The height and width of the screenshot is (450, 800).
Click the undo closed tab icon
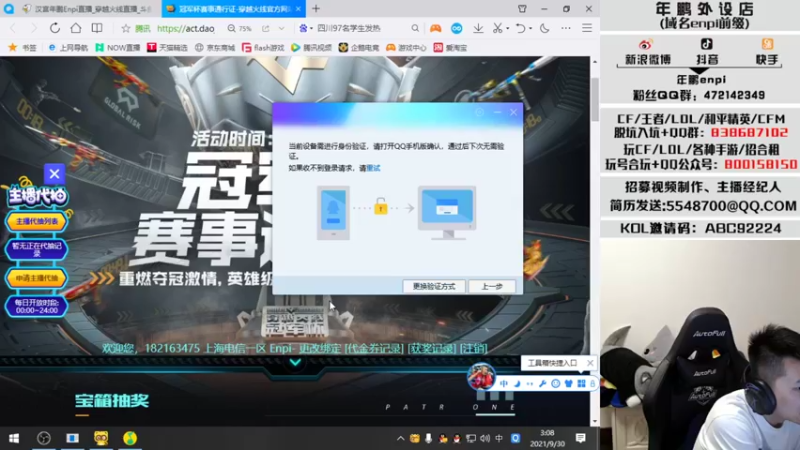pyautogui.click(x=520, y=29)
